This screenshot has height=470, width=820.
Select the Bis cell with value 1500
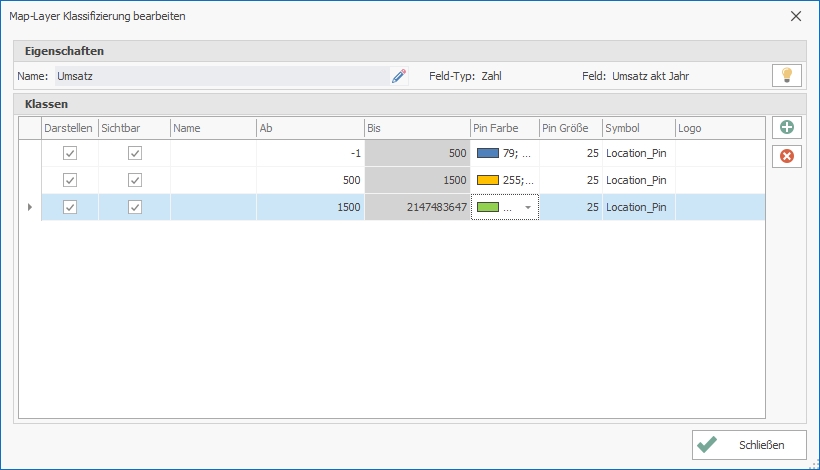click(417, 180)
